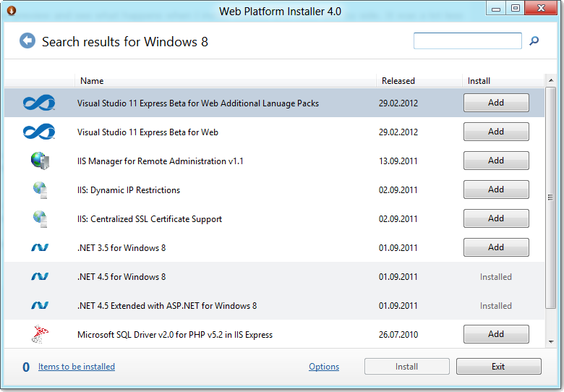Click the .NET 3.5 for Windows 8 icon
This screenshot has width=564, height=392.
(40, 247)
